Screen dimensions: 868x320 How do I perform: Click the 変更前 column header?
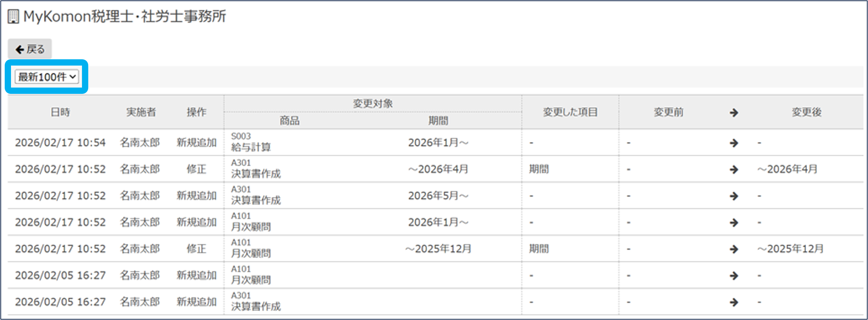tap(668, 112)
